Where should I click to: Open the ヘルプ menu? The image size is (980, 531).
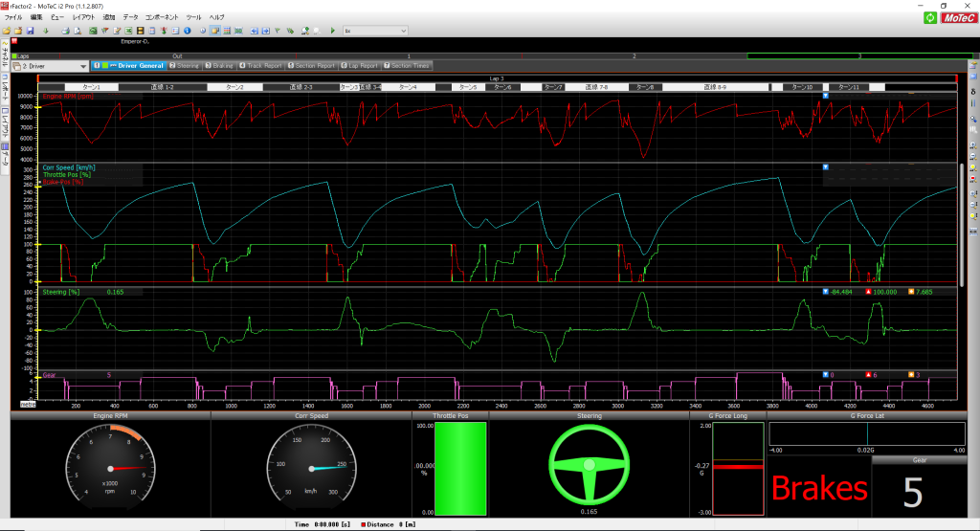(217, 17)
